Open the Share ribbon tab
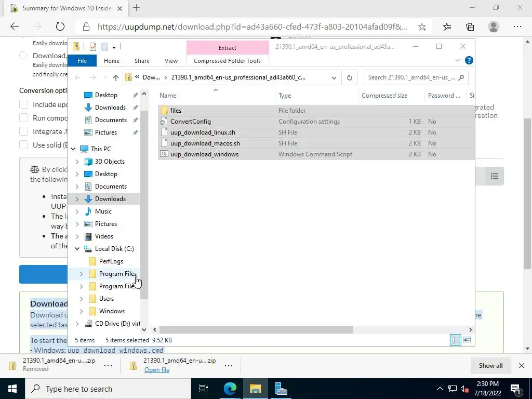Screen dimensions: 532x399 coord(142,61)
